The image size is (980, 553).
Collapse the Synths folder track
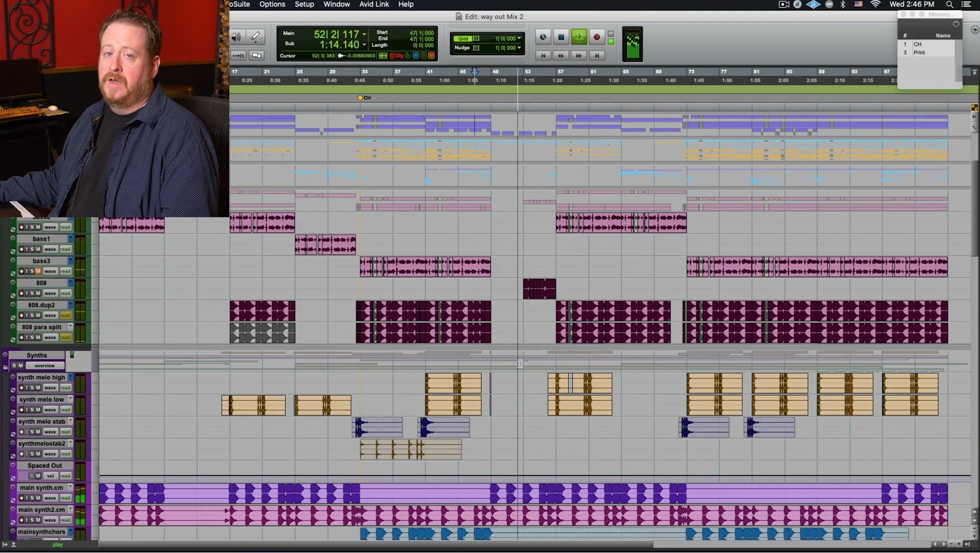5,355
